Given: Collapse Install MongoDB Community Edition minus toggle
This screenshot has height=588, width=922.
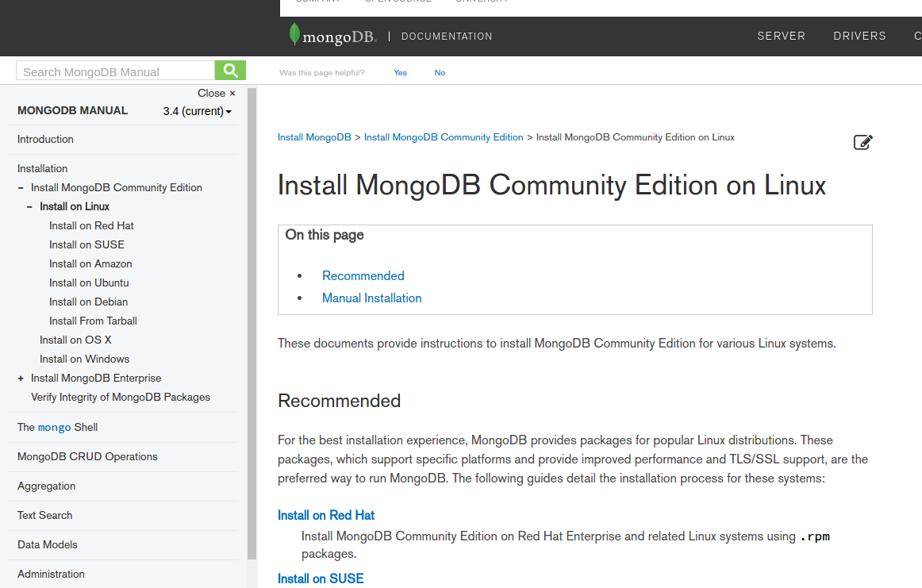Looking at the screenshot, I should point(21,187).
